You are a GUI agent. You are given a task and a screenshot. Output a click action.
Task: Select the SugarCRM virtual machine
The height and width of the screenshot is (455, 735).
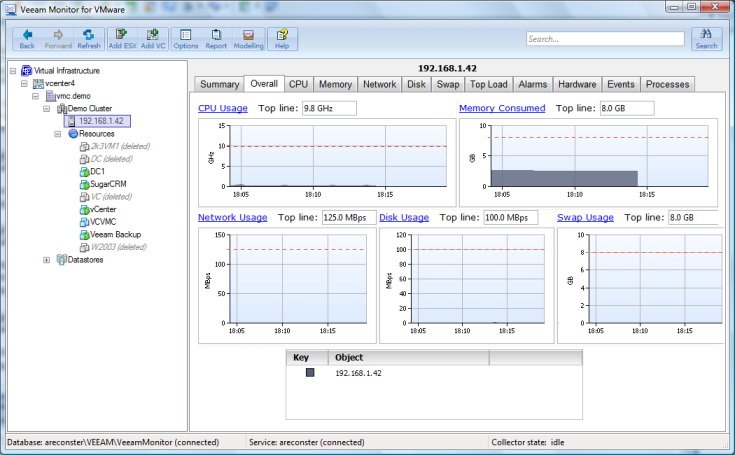click(x=112, y=184)
